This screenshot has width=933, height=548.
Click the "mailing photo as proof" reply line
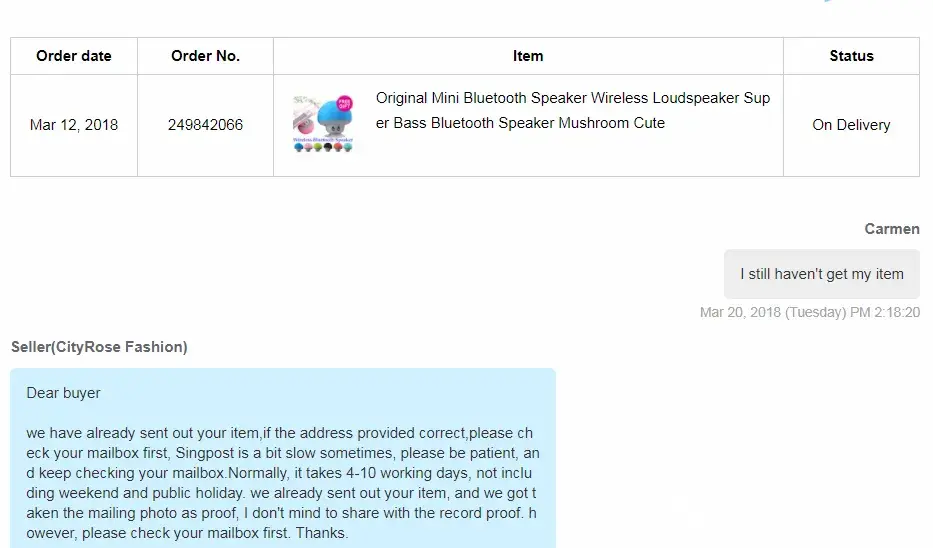pos(282,513)
